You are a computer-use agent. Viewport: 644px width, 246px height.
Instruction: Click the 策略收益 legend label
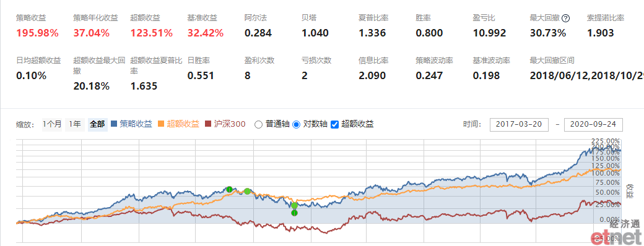(x=136, y=124)
